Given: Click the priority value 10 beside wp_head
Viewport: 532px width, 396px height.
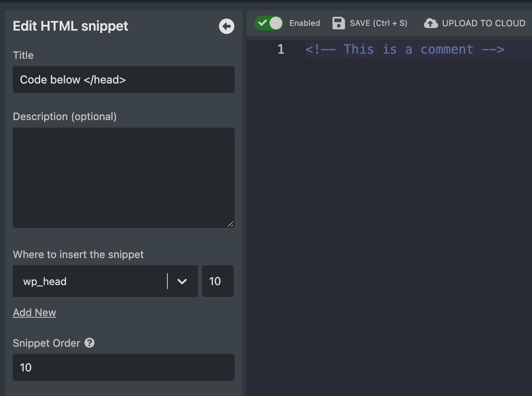Looking at the screenshot, I should tap(218, 281).
